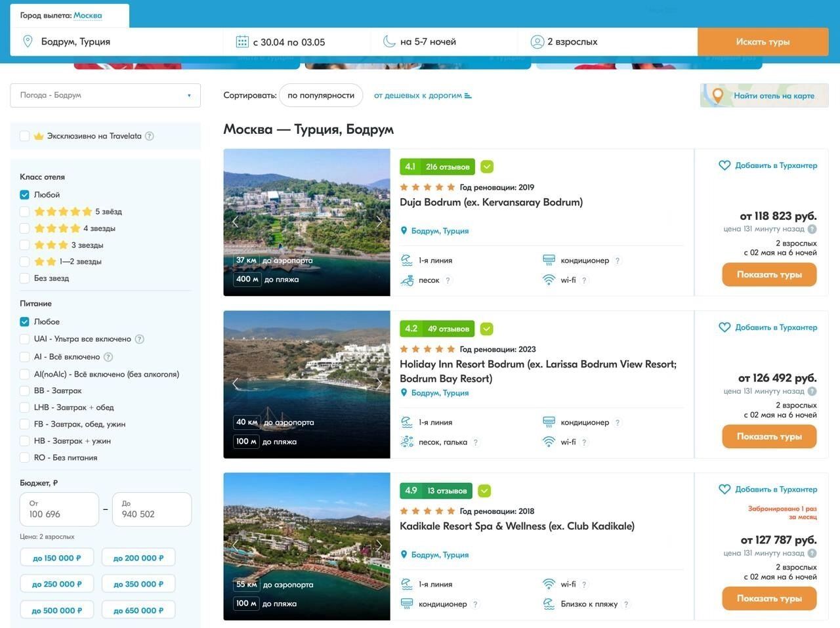The width and height of the screenshot is (840, 628).
Task: Click next photo arrow on Duja Bodrum image
Action: (379, 222)
